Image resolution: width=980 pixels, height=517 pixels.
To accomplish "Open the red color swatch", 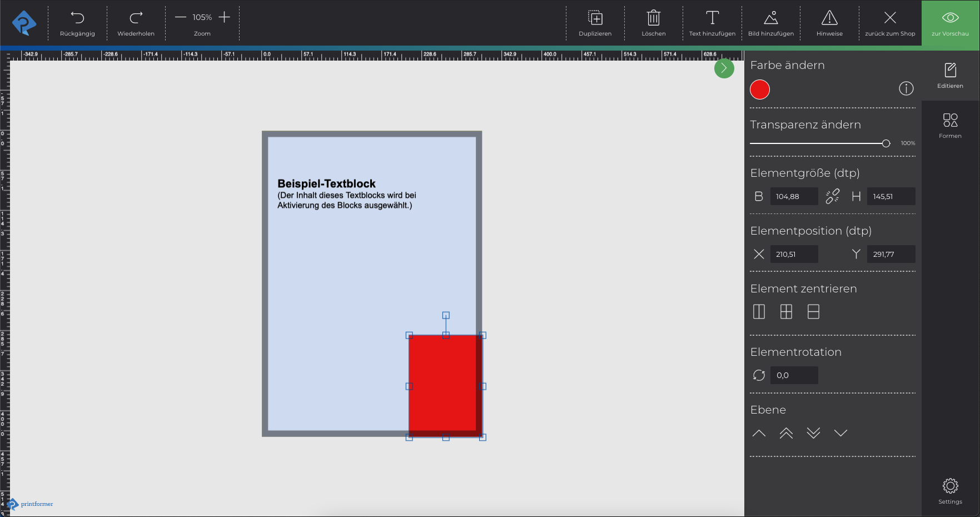I will [x=759, y=90].
